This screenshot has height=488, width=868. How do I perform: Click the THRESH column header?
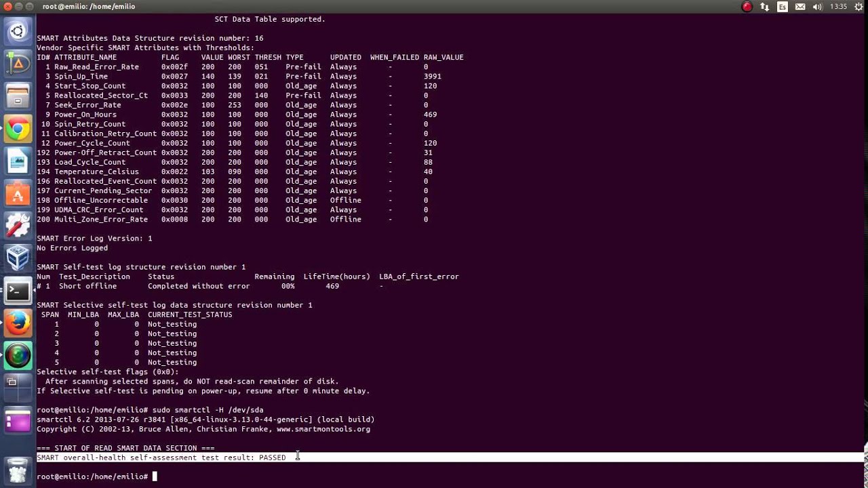click(268, 57)
